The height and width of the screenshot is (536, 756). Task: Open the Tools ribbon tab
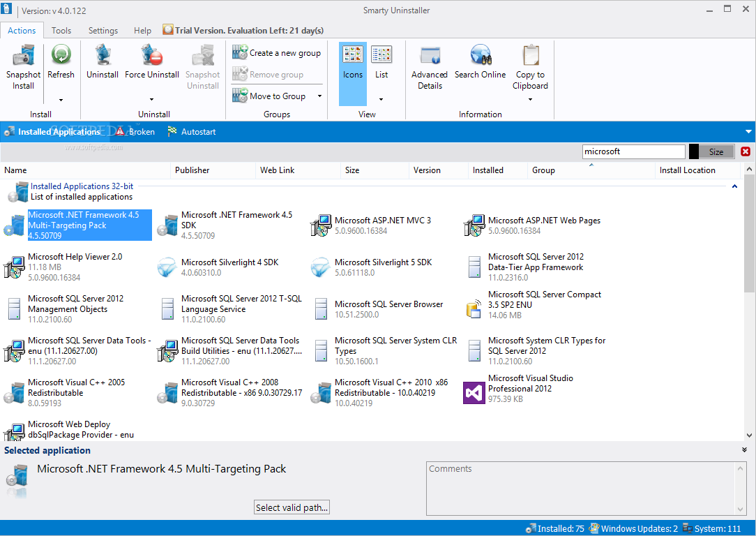(61, 31)
